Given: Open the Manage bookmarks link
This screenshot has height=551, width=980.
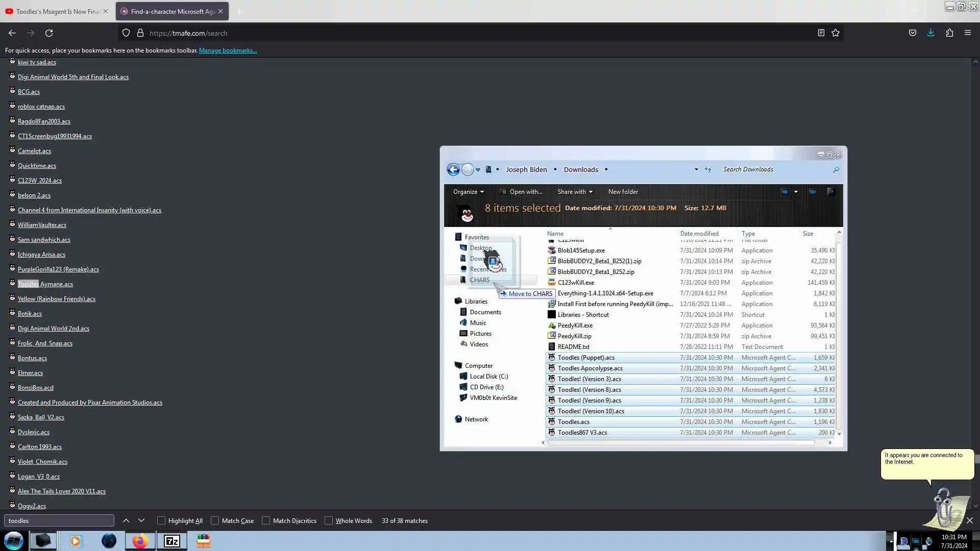Looking at the screenshot, I should pos(228,51).
